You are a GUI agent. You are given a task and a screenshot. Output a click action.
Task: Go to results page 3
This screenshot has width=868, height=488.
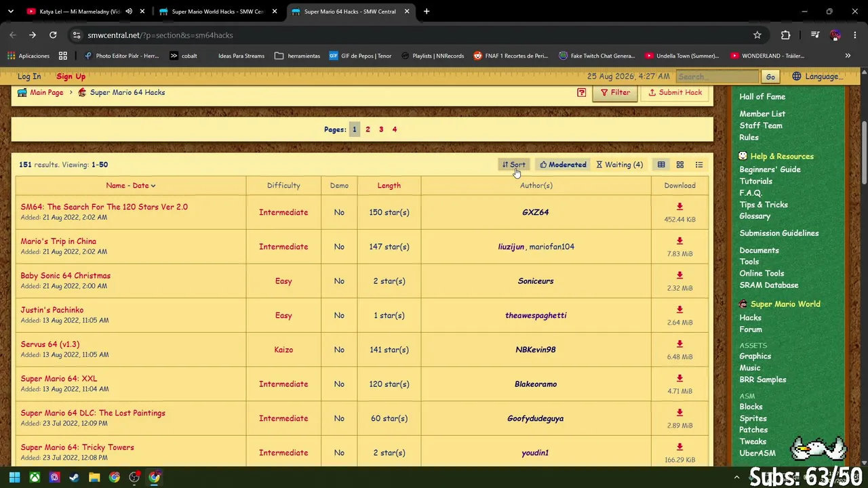(x=381, y=129)
